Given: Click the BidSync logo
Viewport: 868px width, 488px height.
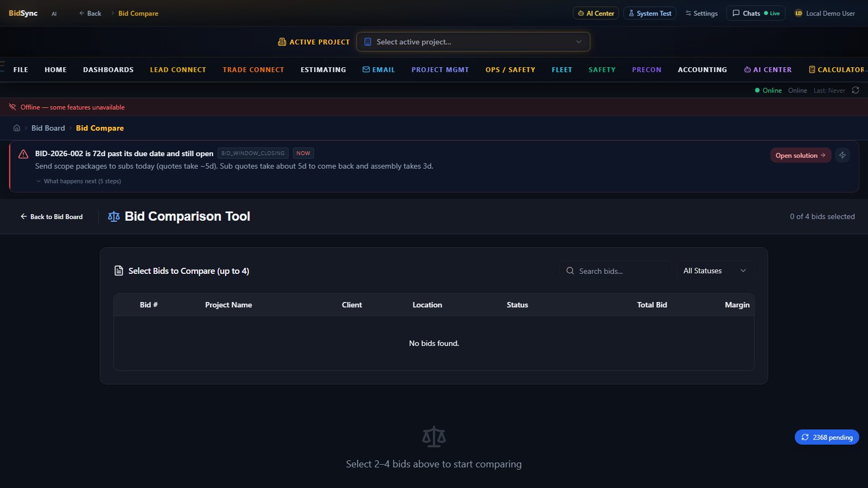Looking at the screenshot, I should pyautogui.click(x=23, y=13).
